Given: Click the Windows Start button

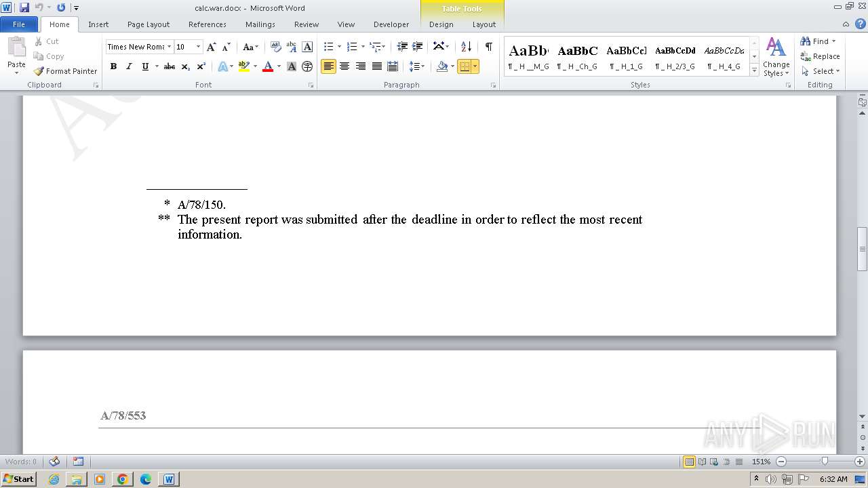Looking at the screenshot, I should (x=18, y=479).
